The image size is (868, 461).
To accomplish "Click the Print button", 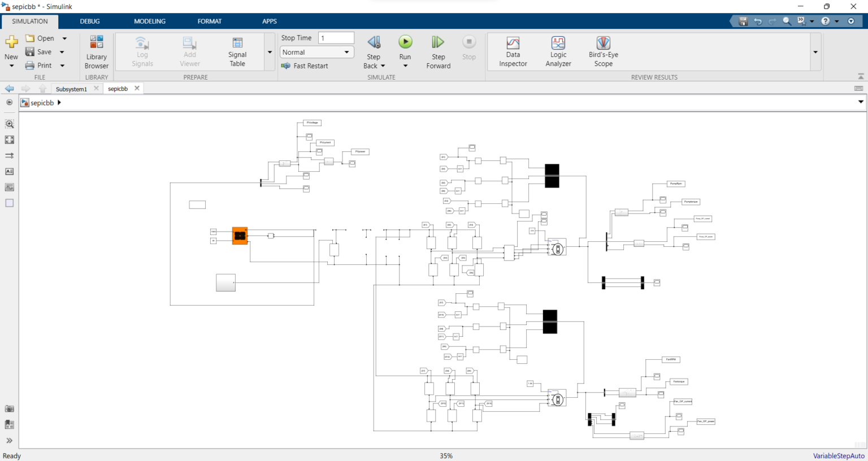I will click(39, 66).
